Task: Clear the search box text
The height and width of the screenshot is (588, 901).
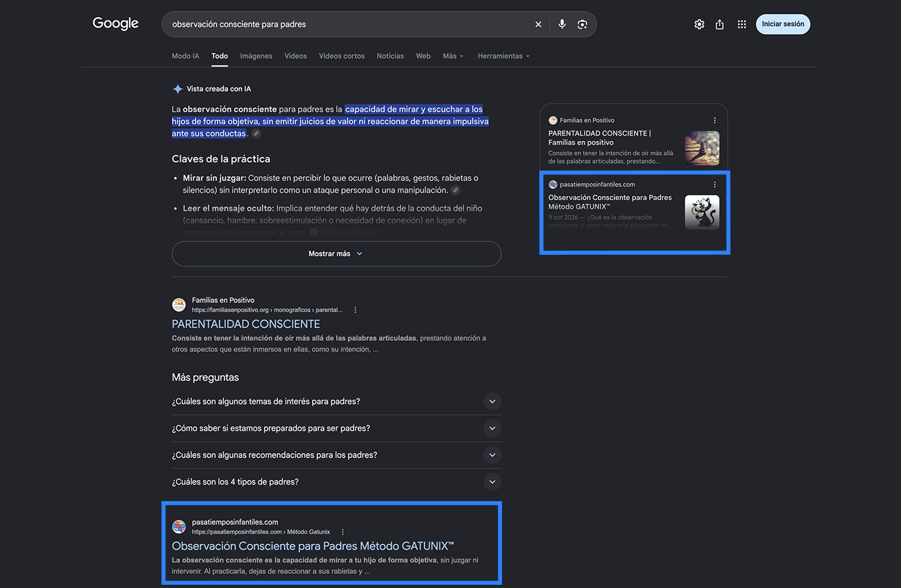Action: [538, 24]
